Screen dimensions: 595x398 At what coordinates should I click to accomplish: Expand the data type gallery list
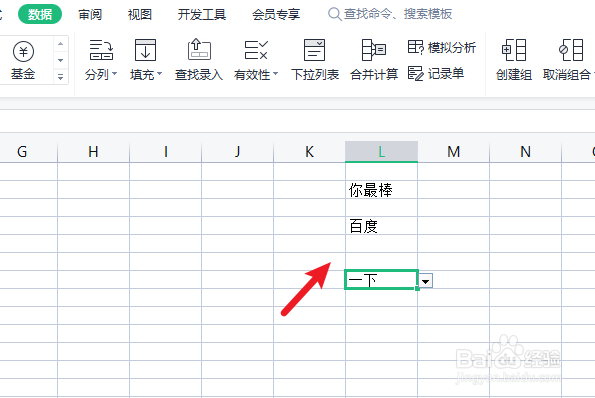pyautogui.click(x=60, y=77)
